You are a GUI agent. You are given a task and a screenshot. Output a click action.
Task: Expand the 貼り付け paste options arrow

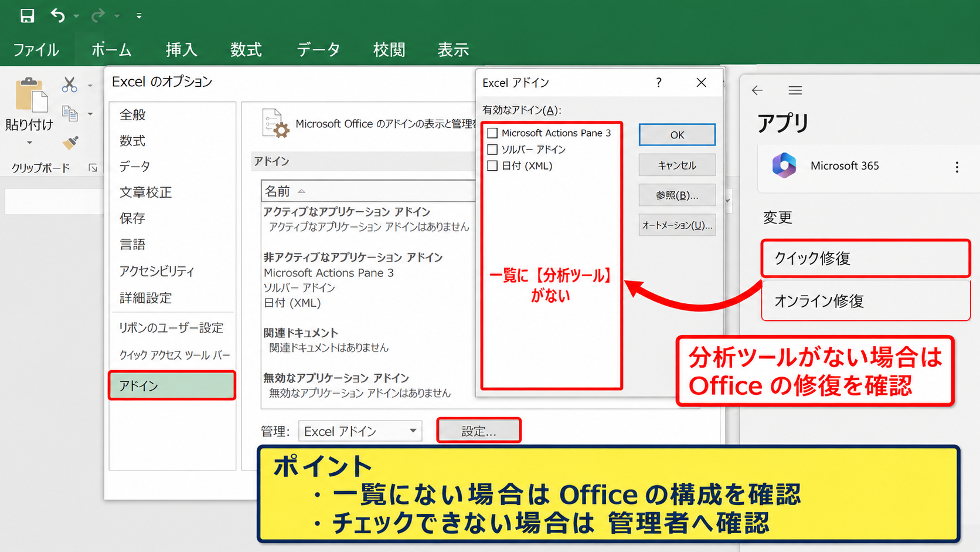(x=29, y=143)
